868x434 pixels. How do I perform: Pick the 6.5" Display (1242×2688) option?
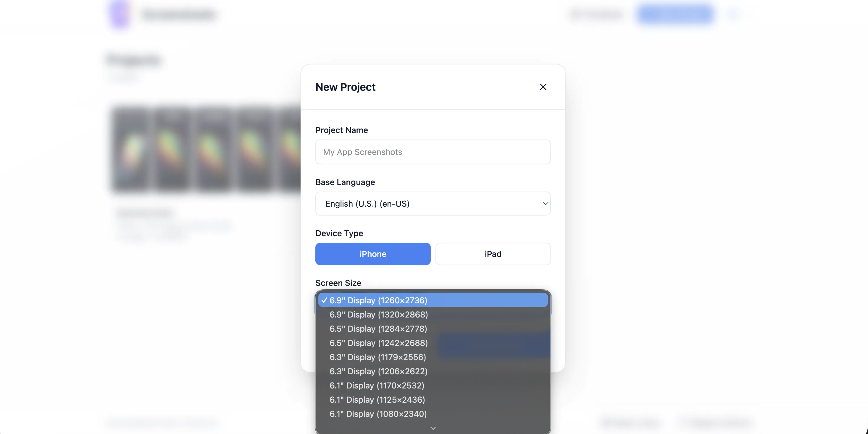point(378,343)
